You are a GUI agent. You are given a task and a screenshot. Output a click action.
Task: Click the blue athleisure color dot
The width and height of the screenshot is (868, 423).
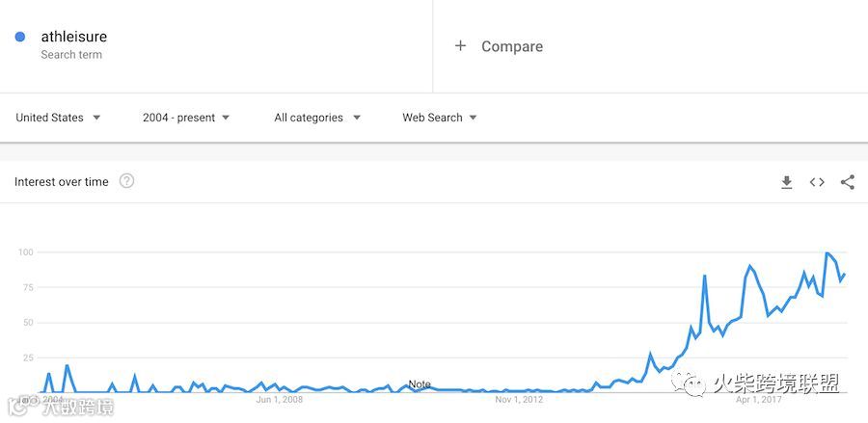point(20,37)
